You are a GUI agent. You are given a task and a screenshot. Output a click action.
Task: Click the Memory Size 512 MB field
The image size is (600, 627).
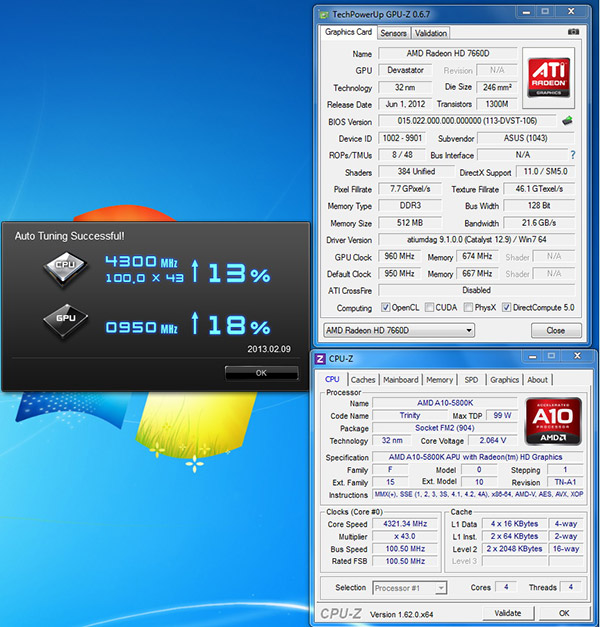pos(410,222)
